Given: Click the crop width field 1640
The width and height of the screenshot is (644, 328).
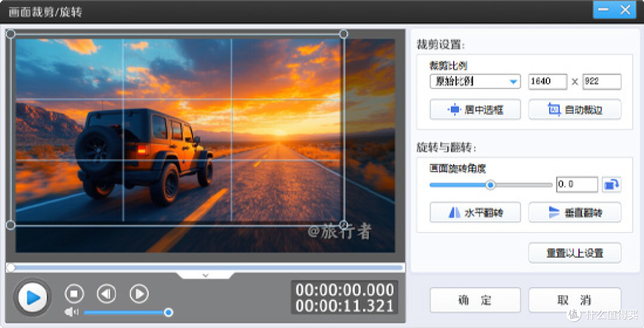Looking at the screenshot, I should [x=547, y=81].
